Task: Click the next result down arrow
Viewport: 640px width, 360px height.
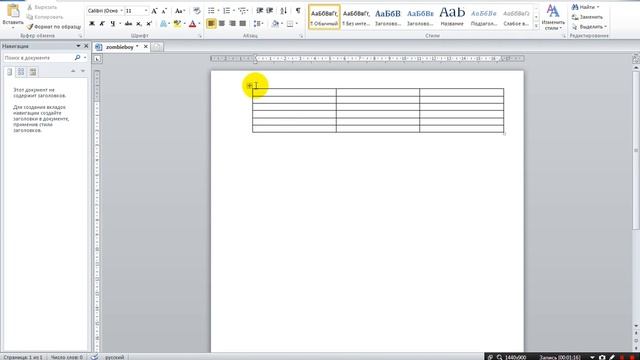Action: click(83, 71)
